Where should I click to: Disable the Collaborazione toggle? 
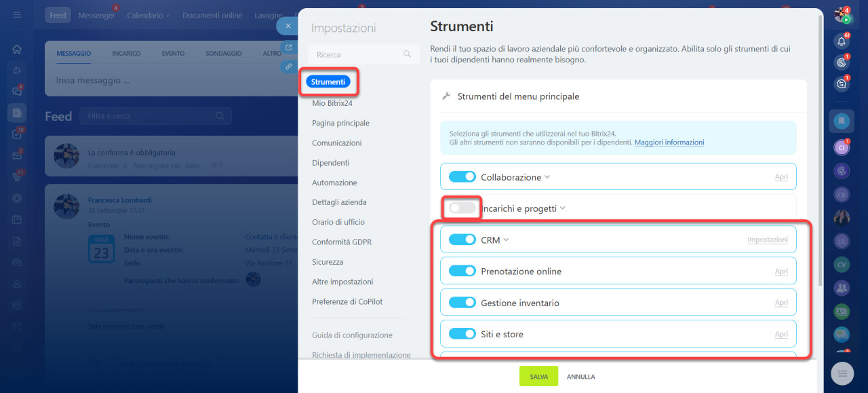(x=462, y=176)
